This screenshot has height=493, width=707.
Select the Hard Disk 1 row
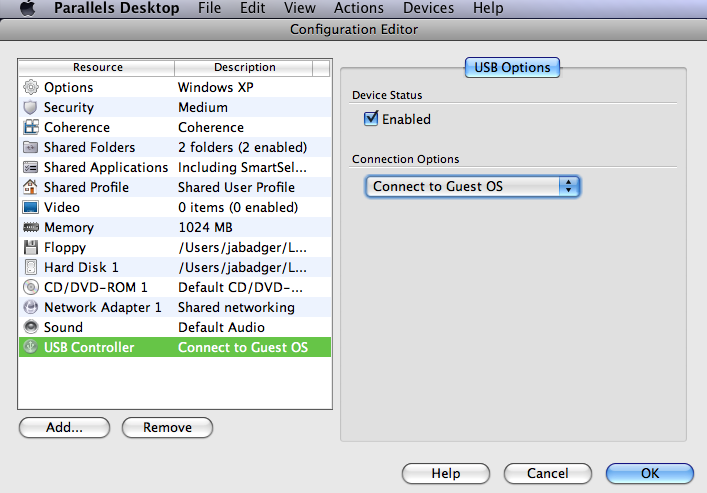tap(175, 267)
